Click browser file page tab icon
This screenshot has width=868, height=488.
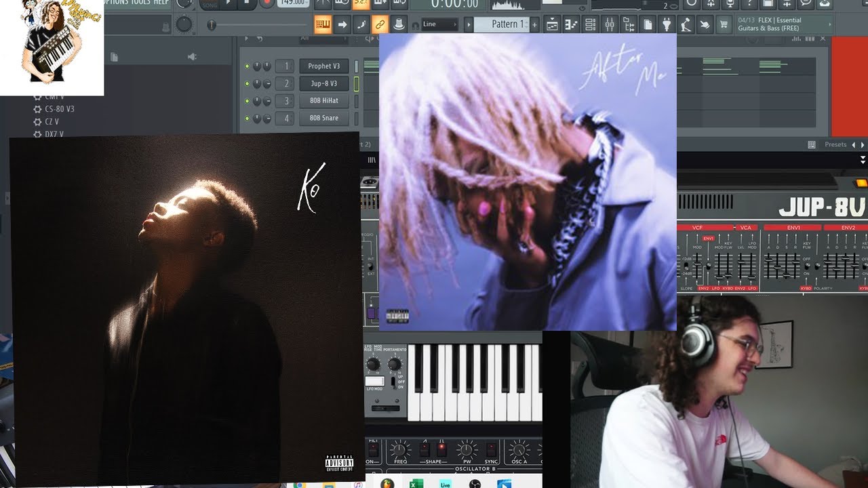pyautogui.click(x=115, y=57)
